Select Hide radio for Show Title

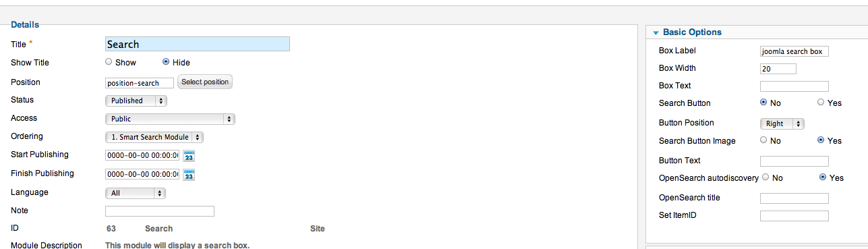click(166, 62)
